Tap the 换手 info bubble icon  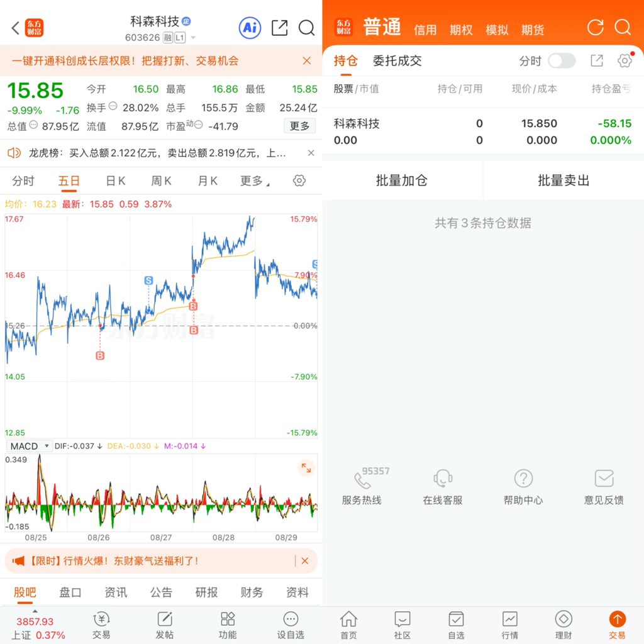[x=113, y=106]
